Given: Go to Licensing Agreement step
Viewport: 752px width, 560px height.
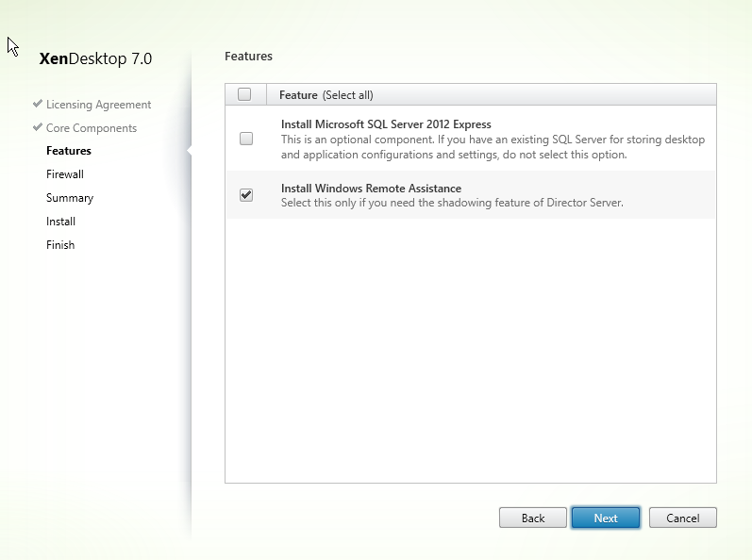Looking at the screenshot, I should point(98,105).
